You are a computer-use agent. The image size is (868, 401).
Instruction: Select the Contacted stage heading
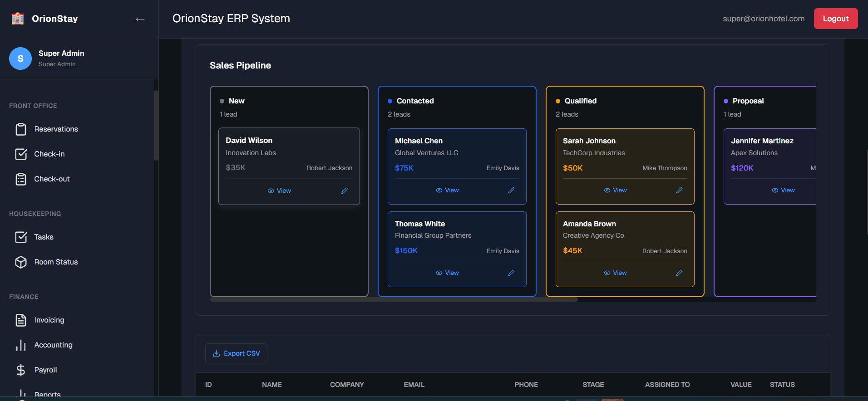tap(415, 101)
